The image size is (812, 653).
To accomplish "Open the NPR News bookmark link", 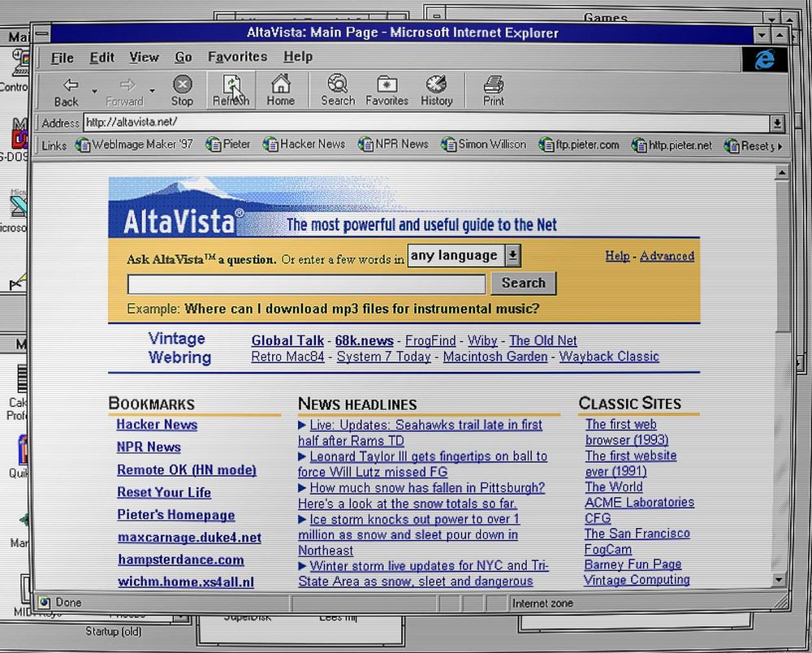I will point(149,447).
